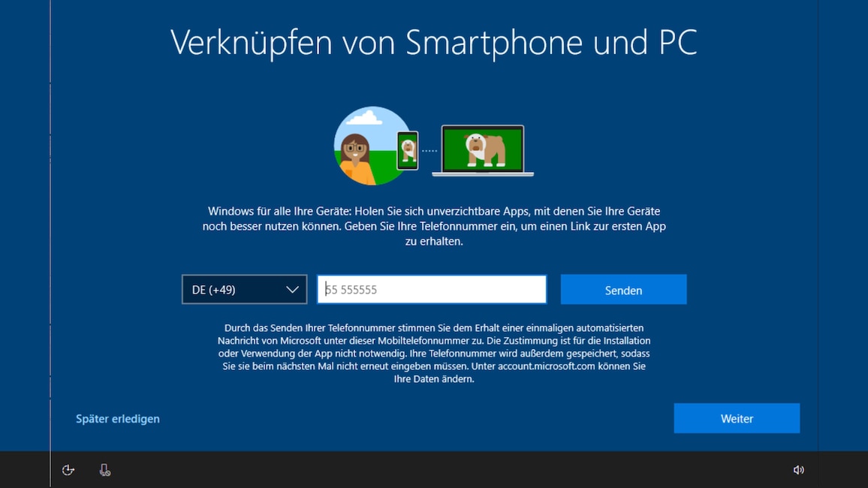Open the DE (+49) country code dropdown
This screenshot has width=868, height=488.
pos(244,289)
